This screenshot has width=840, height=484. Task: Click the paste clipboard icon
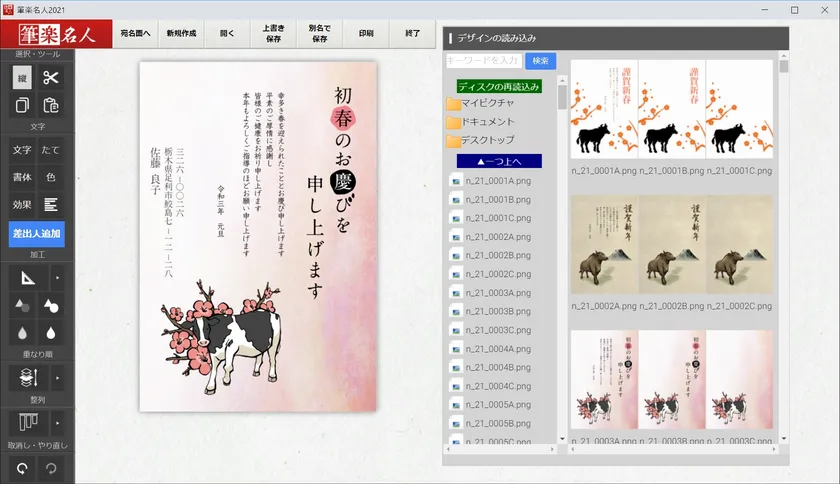[x=51, y=105]
